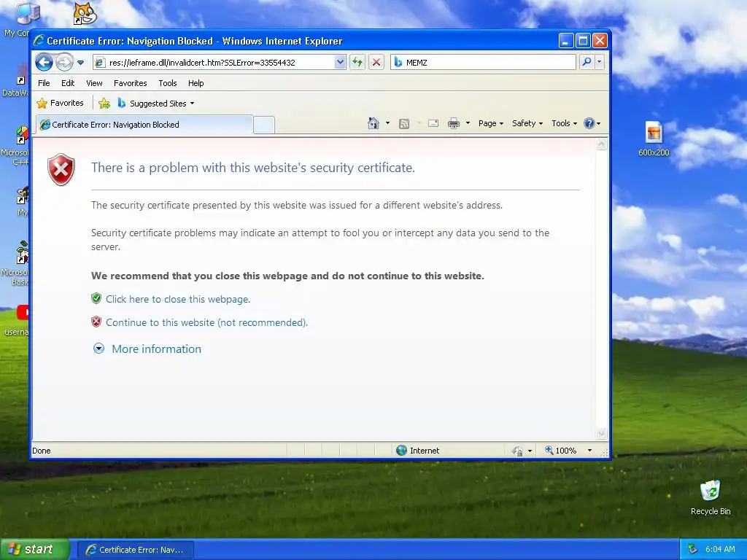Continue to this website link
Screen dimensions: 747x560
click(206, 322)
